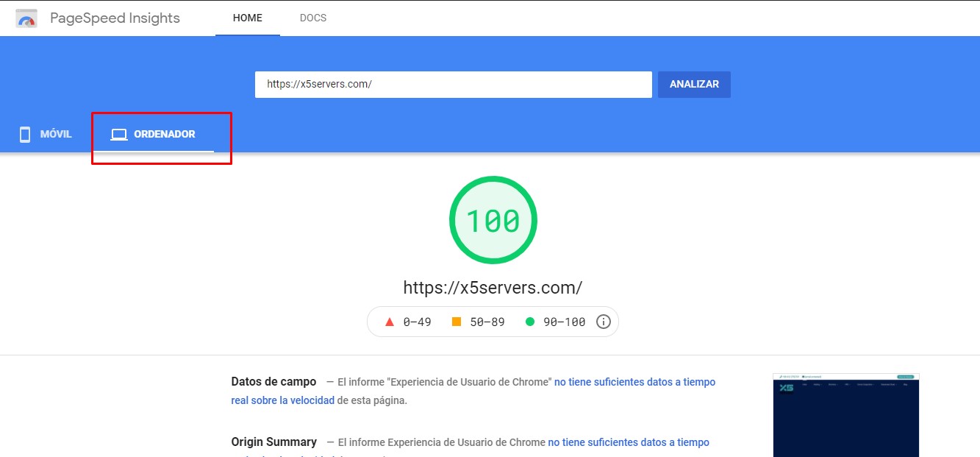
Task: Open the DOCS tab
Action: click(313, 18)
